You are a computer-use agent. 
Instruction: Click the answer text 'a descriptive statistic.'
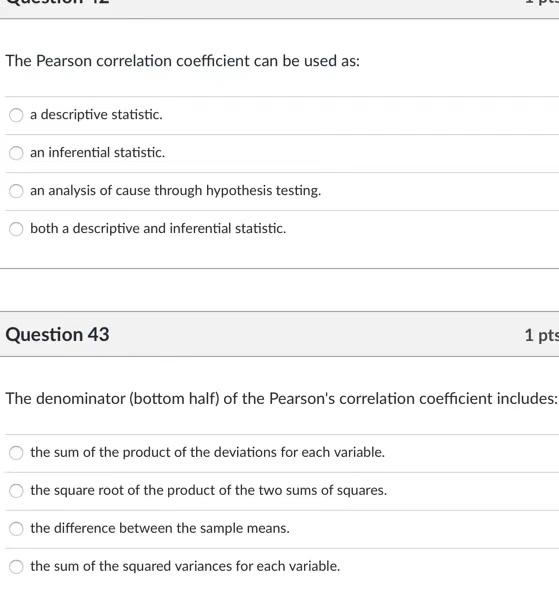pyautogui.click(x=96, y=115)
